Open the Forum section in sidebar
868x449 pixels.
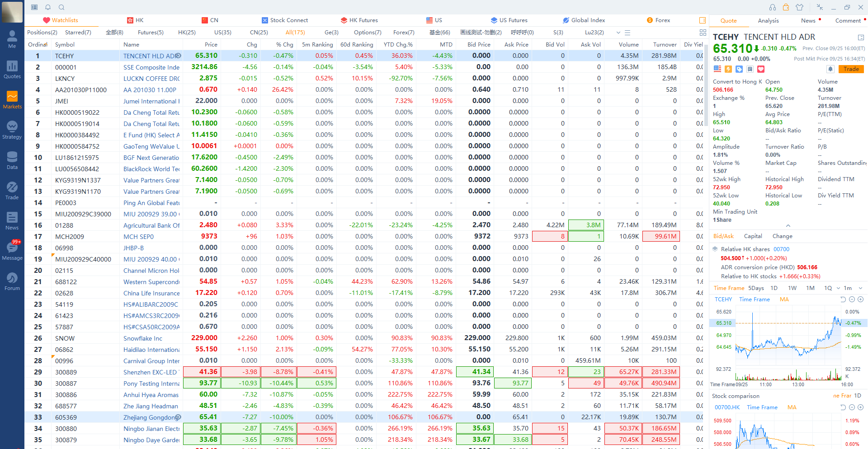coord(12,281)
